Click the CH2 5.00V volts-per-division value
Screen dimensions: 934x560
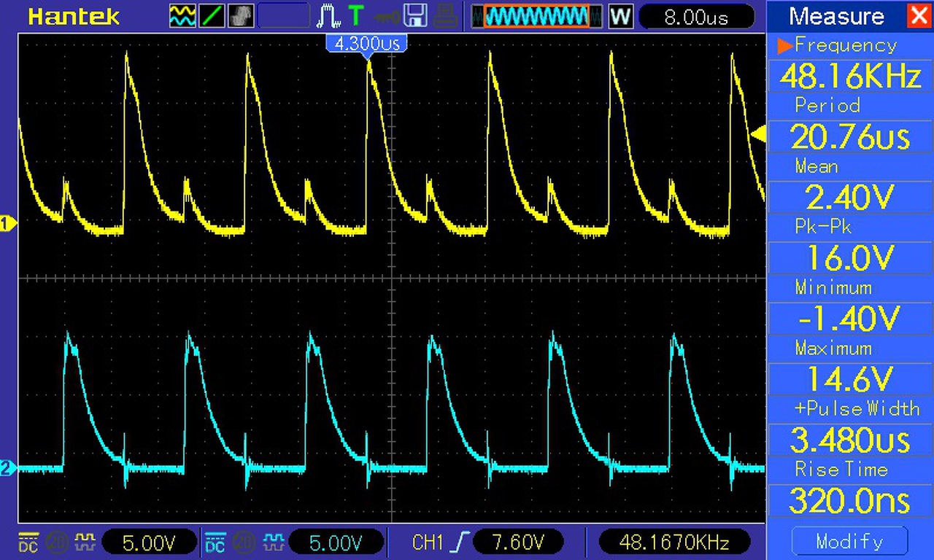coord(336,542)
